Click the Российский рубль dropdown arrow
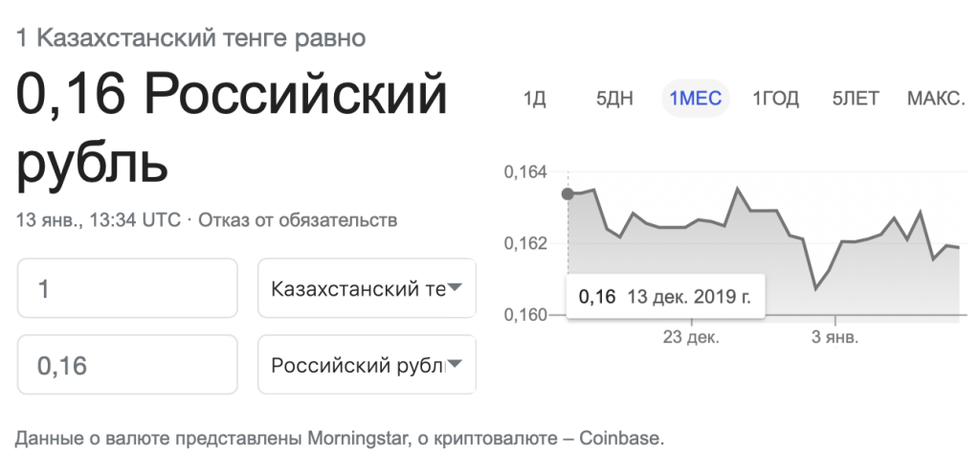This screenshot has width=980, height=475. point(455,364)
